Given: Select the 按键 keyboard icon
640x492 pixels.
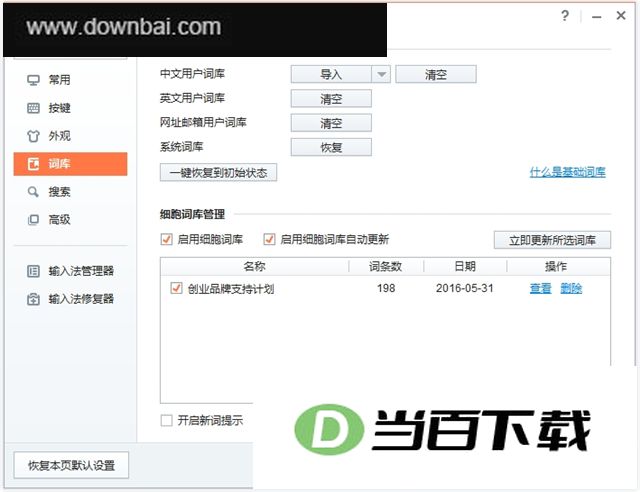Looking at the screenshot, I should click(x=33, y=108).
